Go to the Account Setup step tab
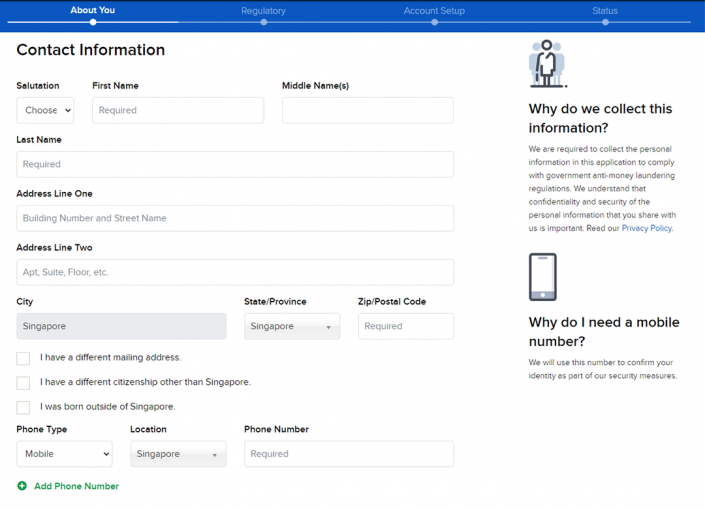705x510 pixels. [434, 11]
